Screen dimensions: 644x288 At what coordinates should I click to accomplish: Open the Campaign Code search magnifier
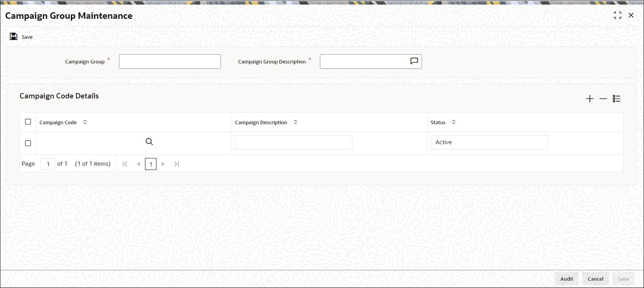[149, 142]
